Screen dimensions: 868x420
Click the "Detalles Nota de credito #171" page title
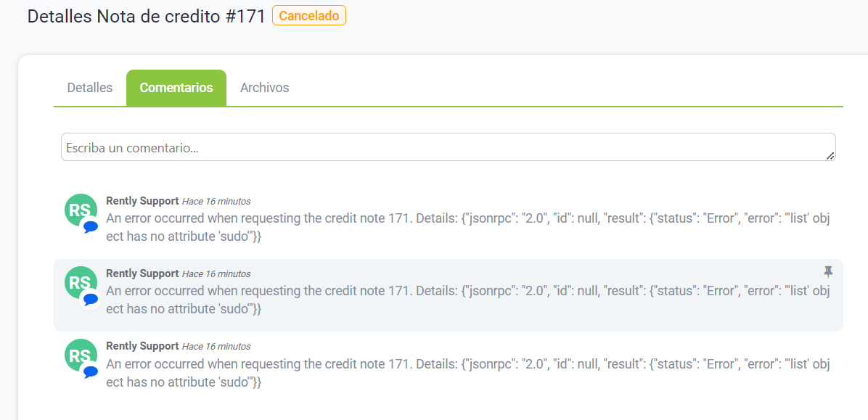coord(147,17)
